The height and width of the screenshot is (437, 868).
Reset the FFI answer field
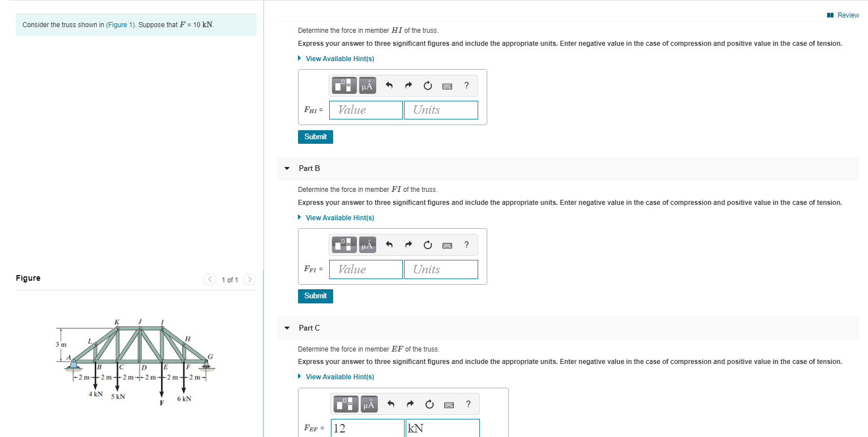click(x=428, y=245)
